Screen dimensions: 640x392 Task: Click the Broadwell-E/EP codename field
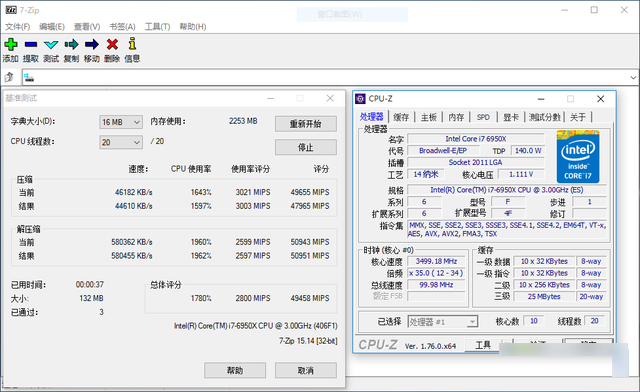click(x=442, y=151)
